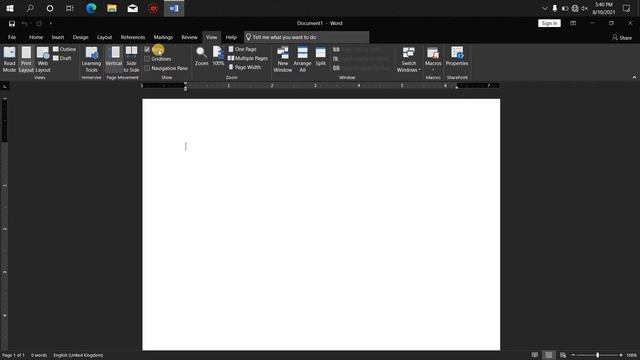Save document from Quick Access Toolbar

point(12,24)
